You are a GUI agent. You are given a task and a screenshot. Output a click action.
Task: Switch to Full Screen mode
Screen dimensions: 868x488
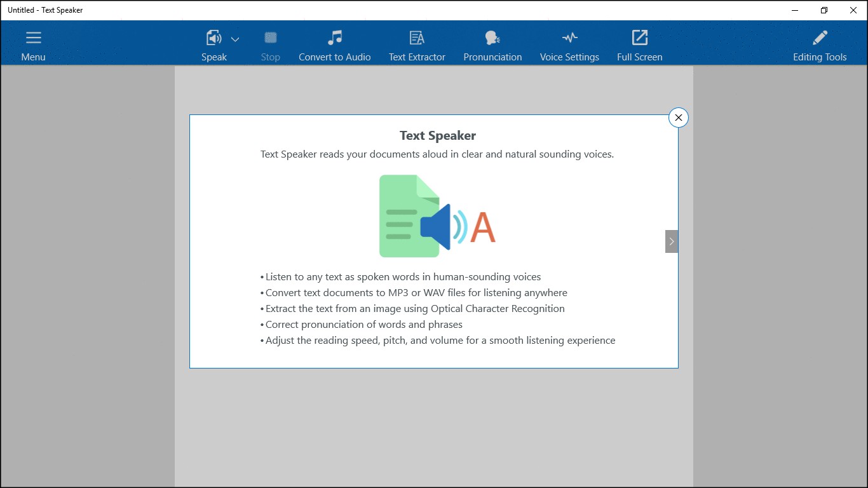coord(639,38)
